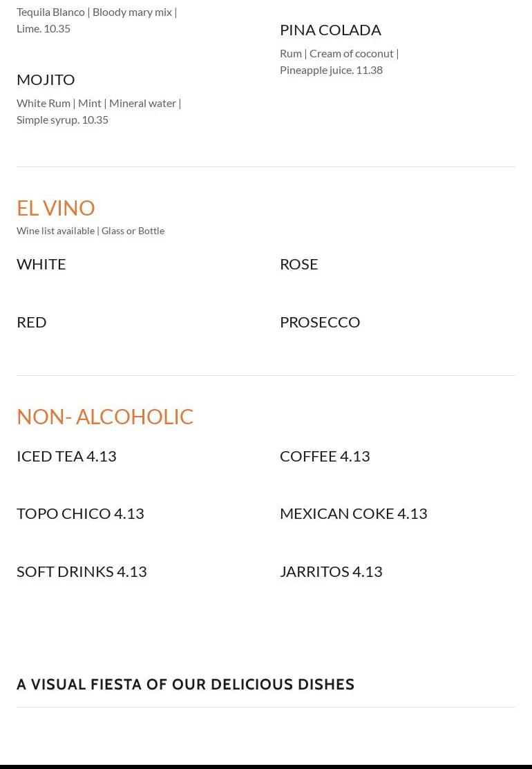Image resolution: width=532 pixels, height=769 pixels.
Task: Choose the PROSECCO wine entry
Action: tap(320, 322)
